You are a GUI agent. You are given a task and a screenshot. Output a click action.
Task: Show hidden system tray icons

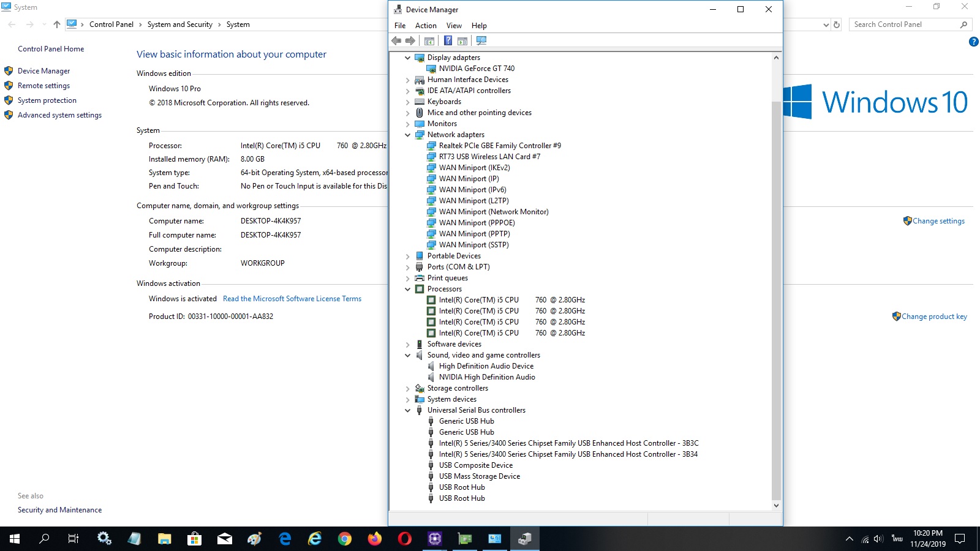point(849,539)
